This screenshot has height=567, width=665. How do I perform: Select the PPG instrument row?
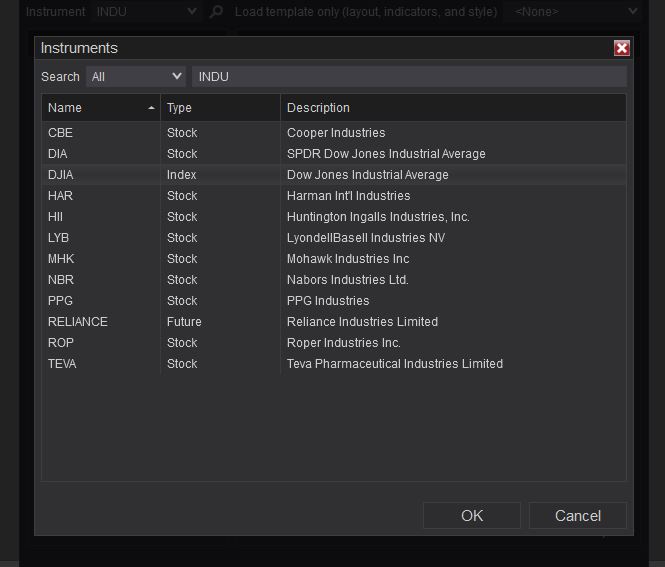coord(334,301)
